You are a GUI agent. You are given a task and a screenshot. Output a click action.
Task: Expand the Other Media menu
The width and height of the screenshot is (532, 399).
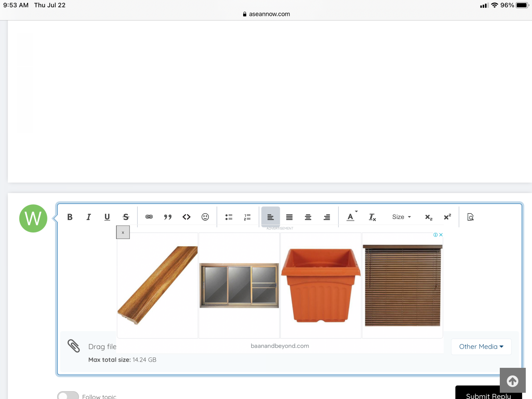[481, 347]
